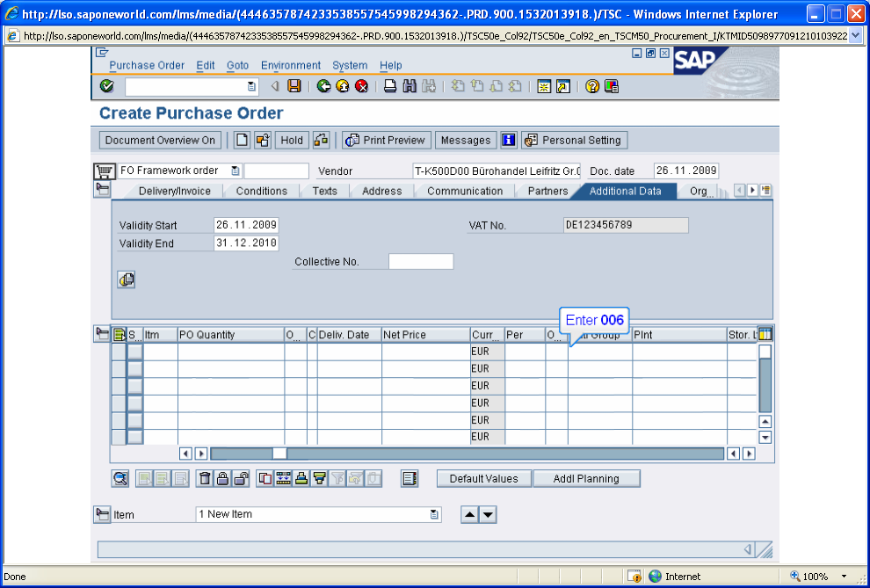870x588 pixels.
Task: Open the 1 New Item dropdown
Action: click(434, 515)
